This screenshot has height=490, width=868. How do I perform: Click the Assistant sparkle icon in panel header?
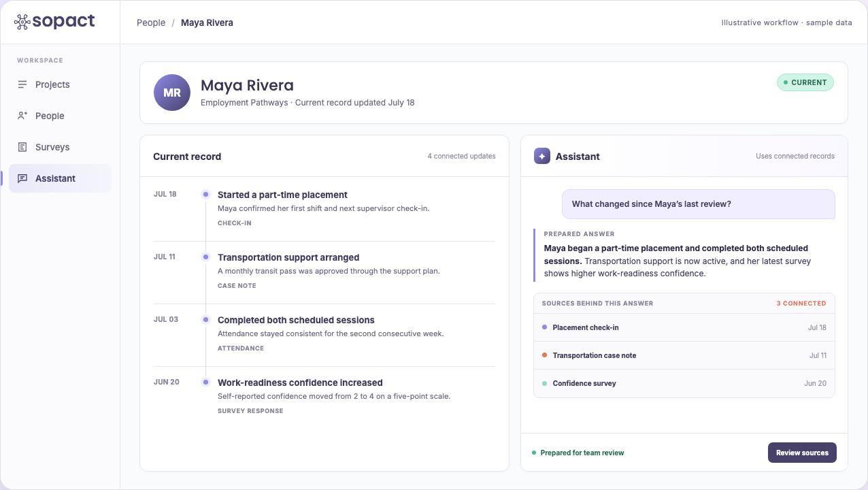542,157
